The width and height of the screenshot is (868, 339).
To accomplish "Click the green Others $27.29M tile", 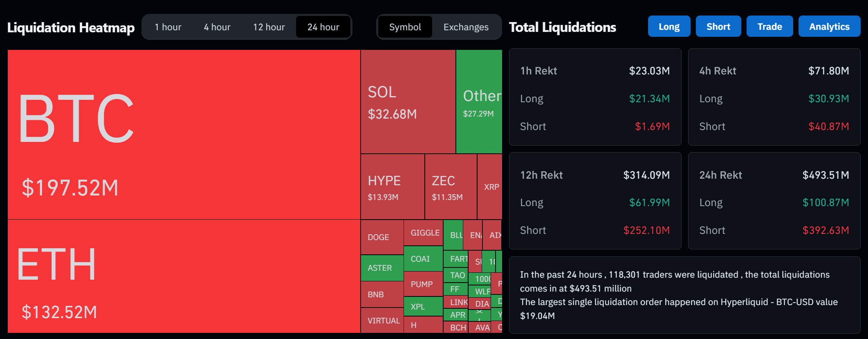I will pyautogui.click(x=479, y=102).
